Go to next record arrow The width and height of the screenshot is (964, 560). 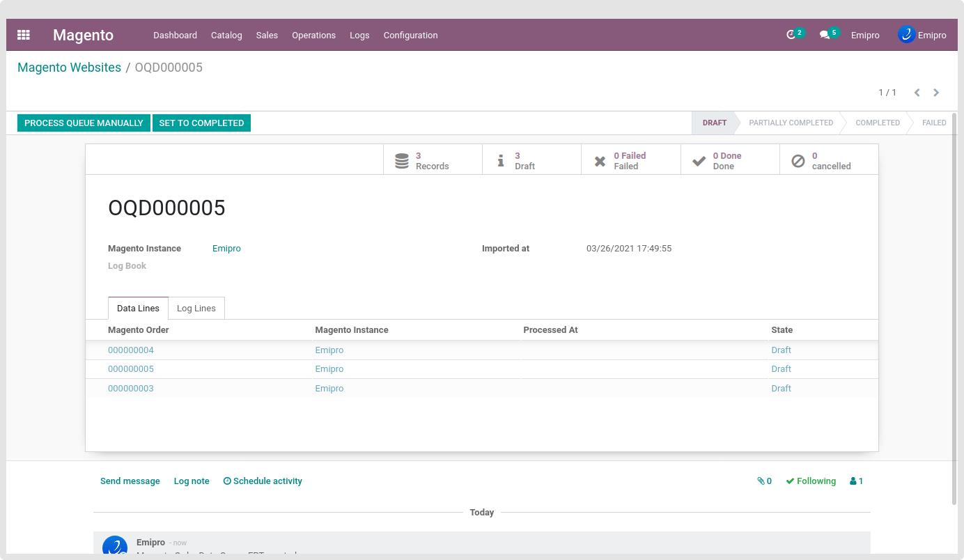pos(936,93)
